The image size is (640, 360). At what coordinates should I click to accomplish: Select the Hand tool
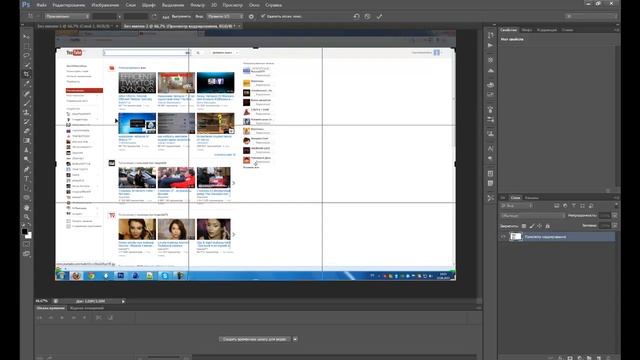27,207
